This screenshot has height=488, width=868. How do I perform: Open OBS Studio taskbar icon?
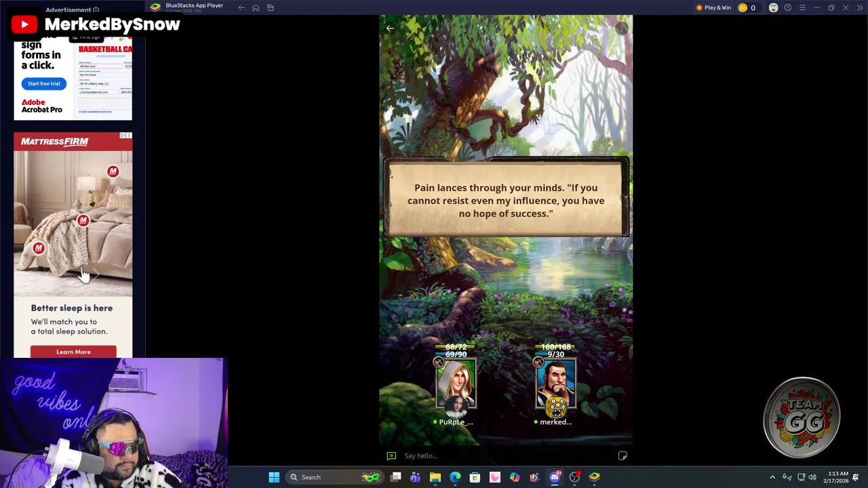[574, 477]
